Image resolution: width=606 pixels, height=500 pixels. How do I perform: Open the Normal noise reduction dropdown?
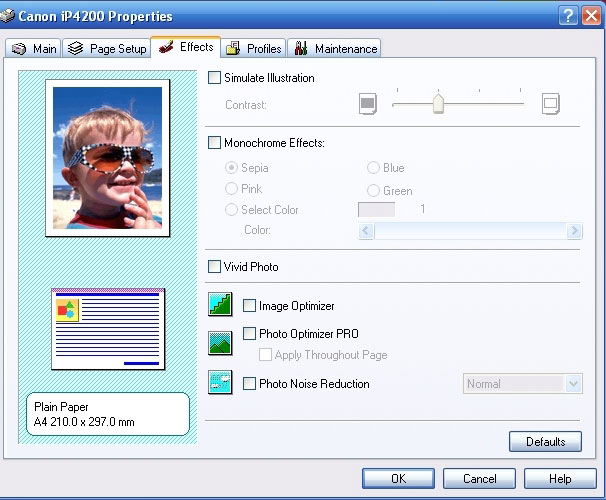point(523,384)
